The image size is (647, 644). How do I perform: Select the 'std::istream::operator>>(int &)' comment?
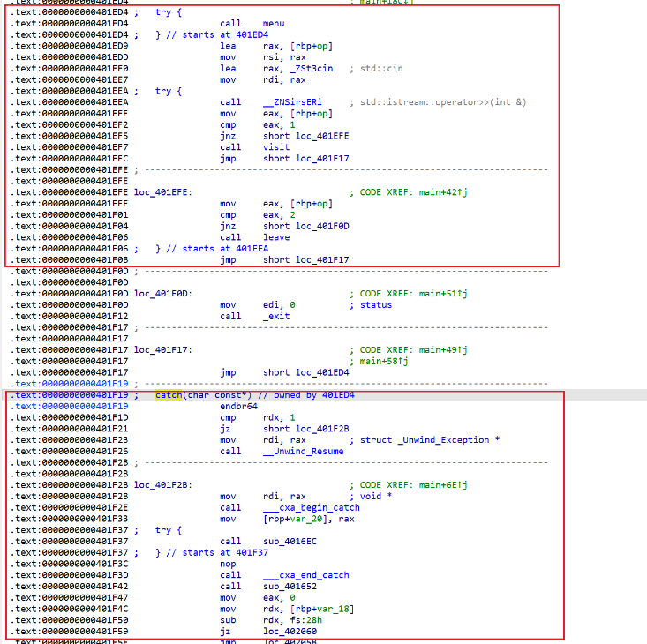(443, 102)
